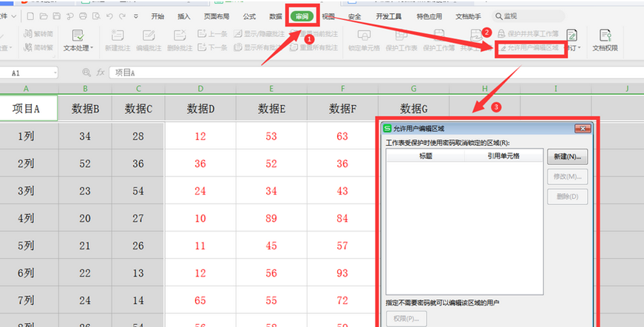
Task: Switch to the 数据 tab
Action: pos(276,16)
